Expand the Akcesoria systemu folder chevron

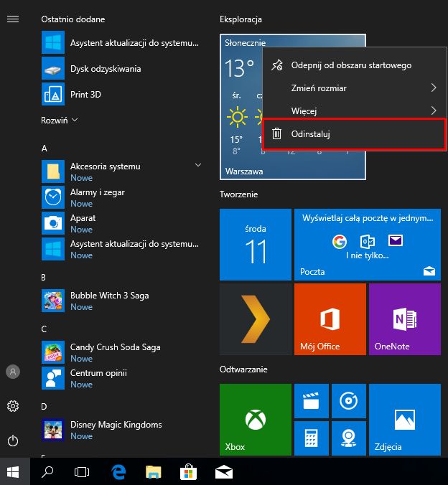[x=198, y=165]
